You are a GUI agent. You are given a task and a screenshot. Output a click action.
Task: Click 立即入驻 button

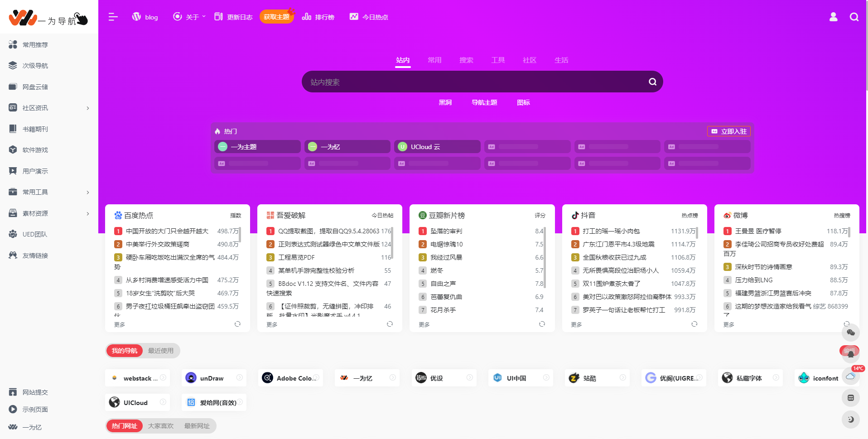click(729, 131)
